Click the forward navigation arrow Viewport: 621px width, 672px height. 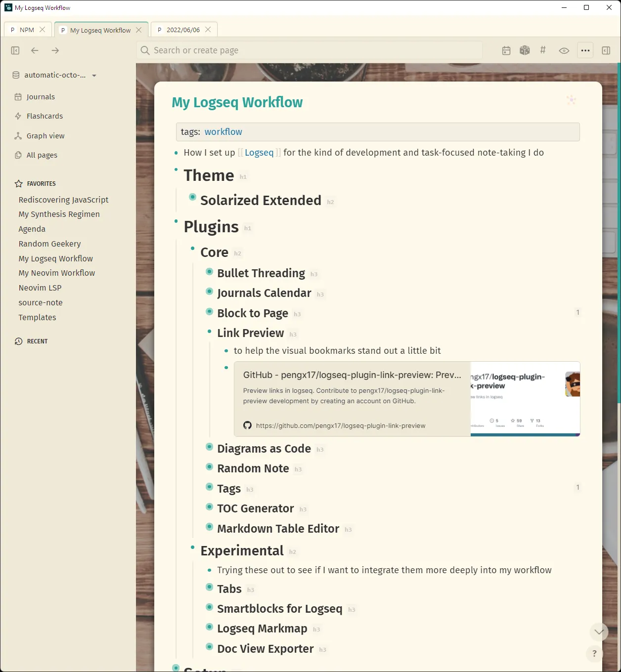point(55,50)
